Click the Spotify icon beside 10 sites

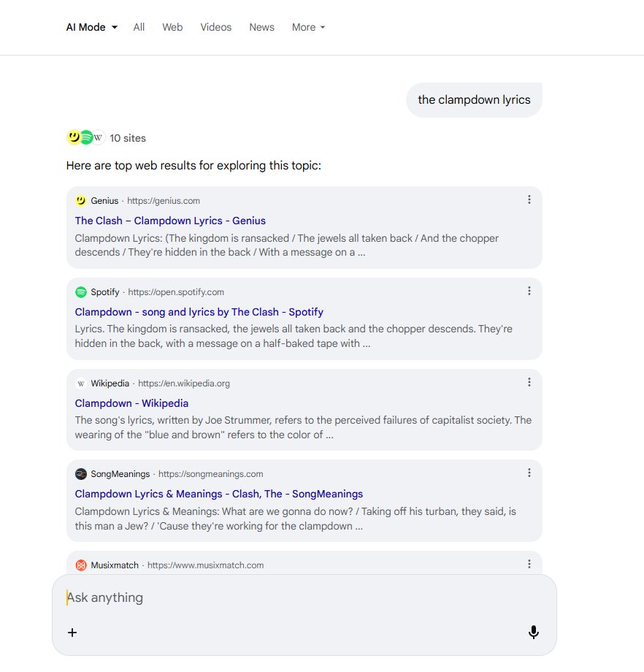click(86, 137)
